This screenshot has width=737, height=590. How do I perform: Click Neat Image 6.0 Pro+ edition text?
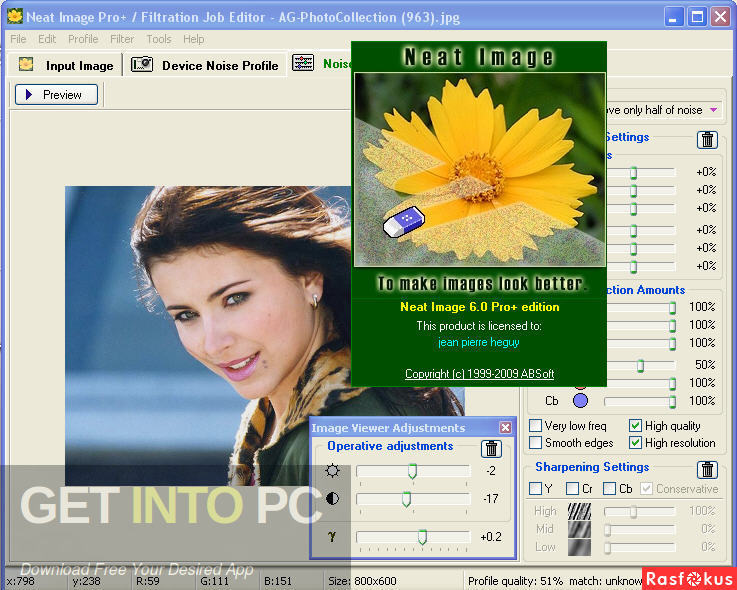coord(479,307)
